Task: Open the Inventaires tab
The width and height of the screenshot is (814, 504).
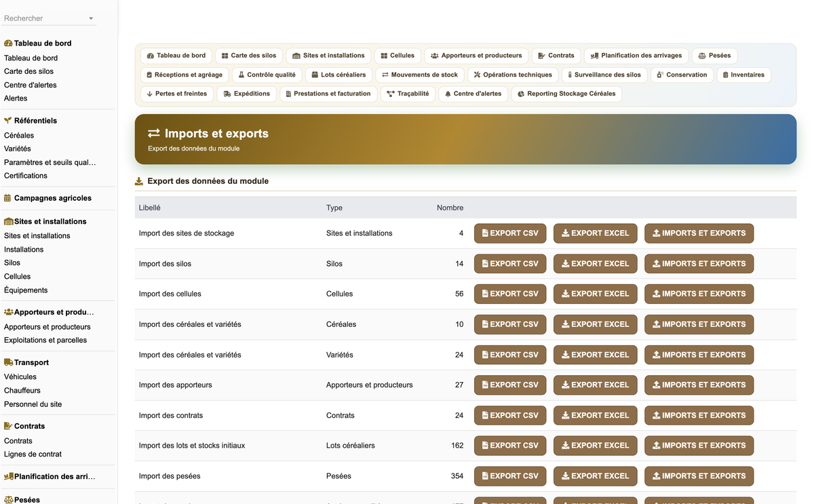Action: coord(743,75)
